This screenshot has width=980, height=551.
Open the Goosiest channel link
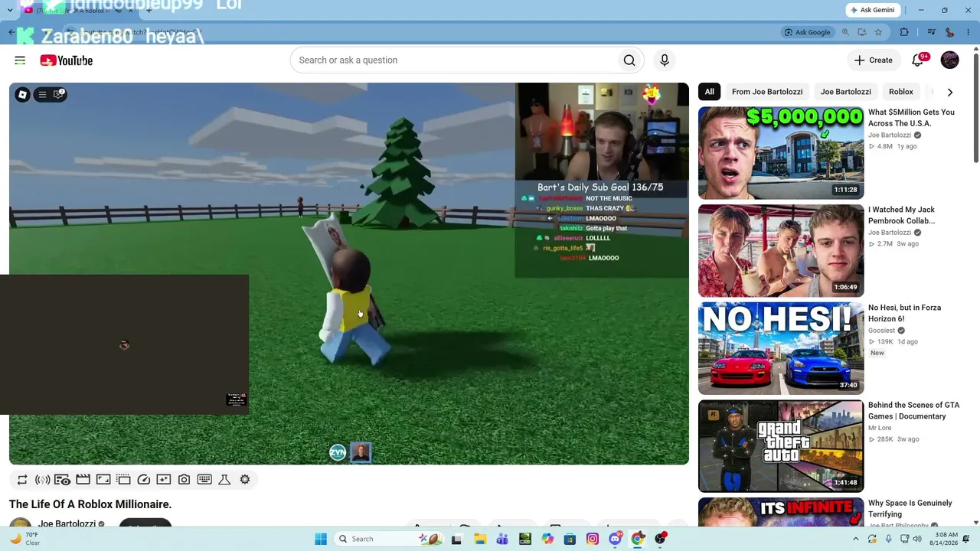882,331
